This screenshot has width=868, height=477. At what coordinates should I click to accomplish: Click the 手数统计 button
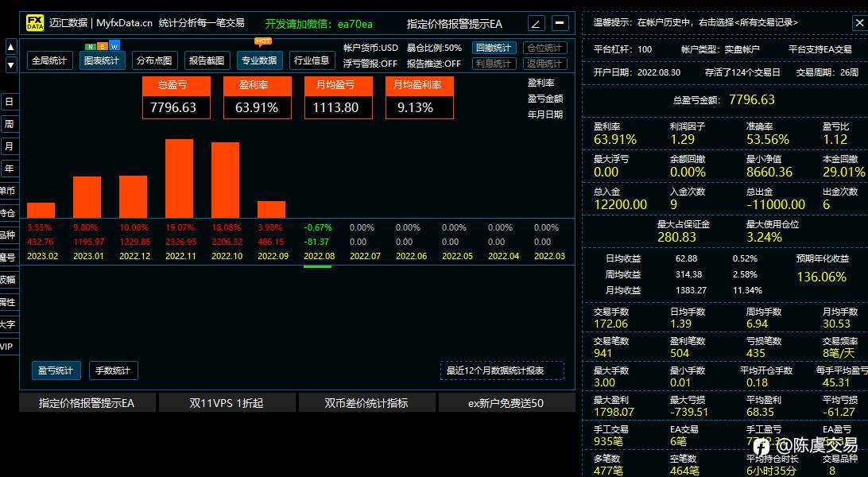click(x=113, y=370)
